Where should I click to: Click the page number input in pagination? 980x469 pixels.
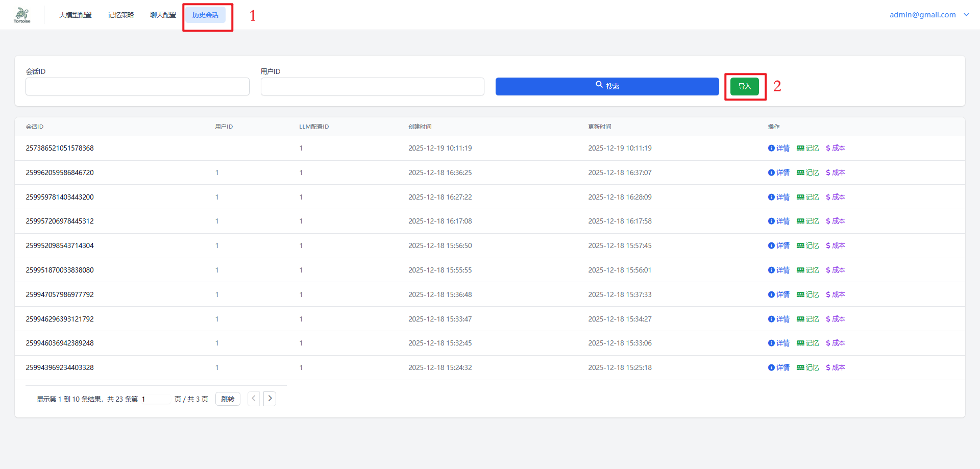(155, 399)
